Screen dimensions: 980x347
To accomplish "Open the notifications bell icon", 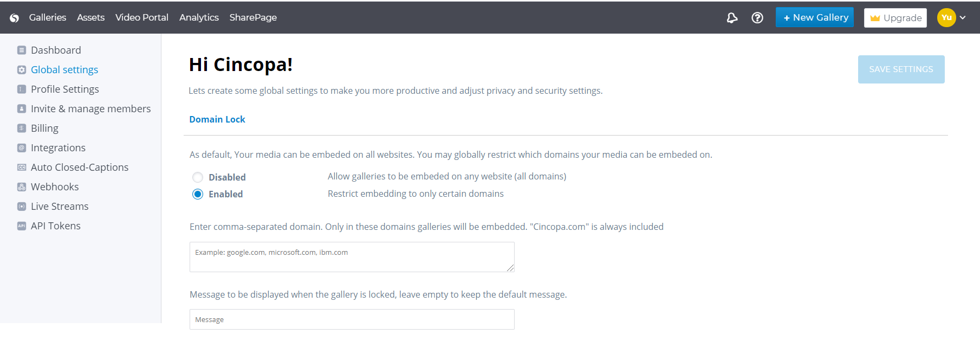I will pyautogui.click(x=732, y=18).
